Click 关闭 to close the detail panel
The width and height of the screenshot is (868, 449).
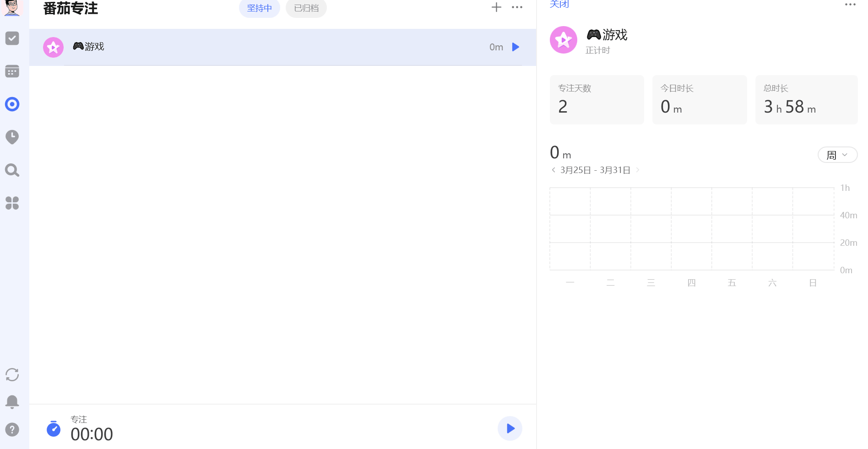tap(559, 4)
